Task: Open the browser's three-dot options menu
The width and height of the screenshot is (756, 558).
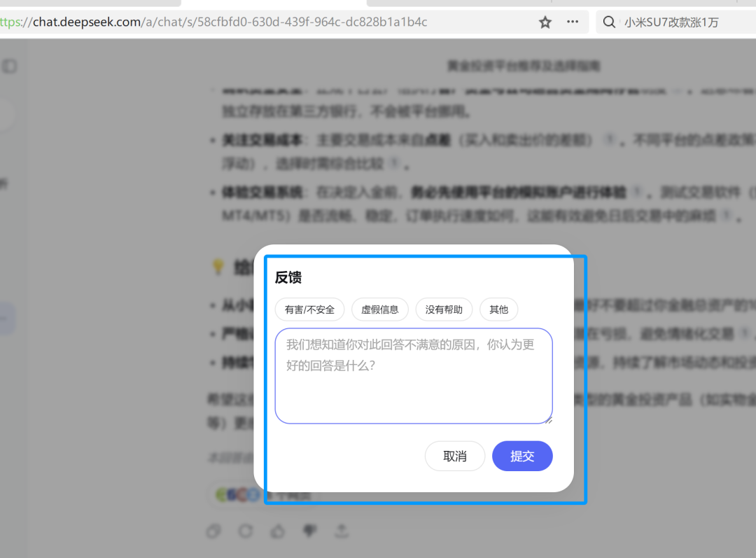Action: coord(572,22)
